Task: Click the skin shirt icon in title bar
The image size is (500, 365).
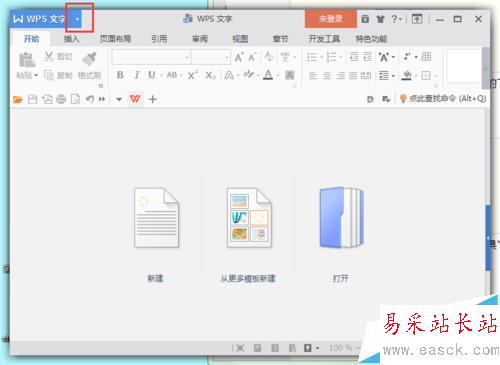Action: [x=380, y=19]
